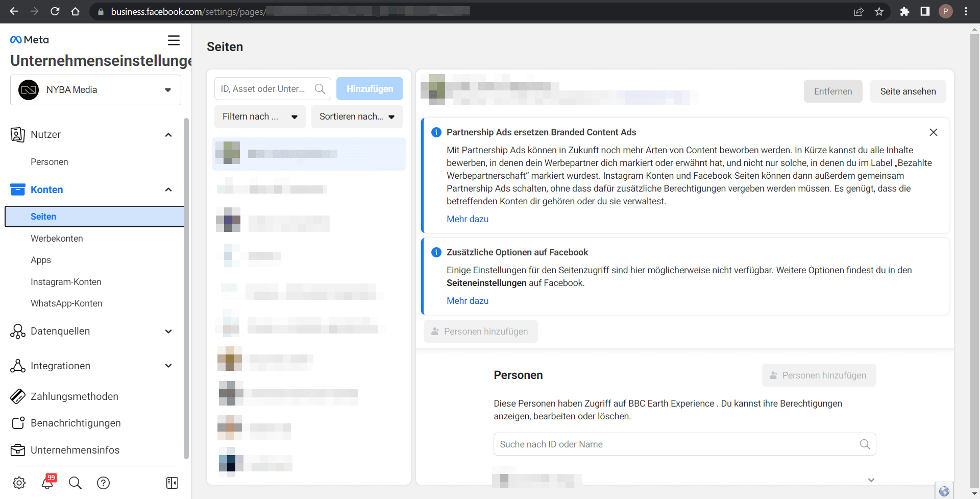This screenshot has height=499, width=980.
Task: Open Benachrichtigungen in the sidebar
Action: click(76, 423)
